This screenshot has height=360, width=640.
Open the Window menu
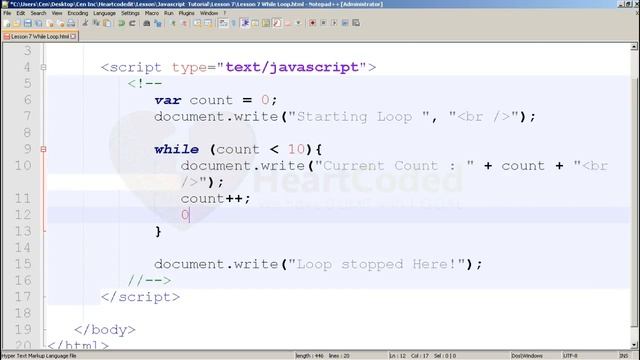click(209, 13)
